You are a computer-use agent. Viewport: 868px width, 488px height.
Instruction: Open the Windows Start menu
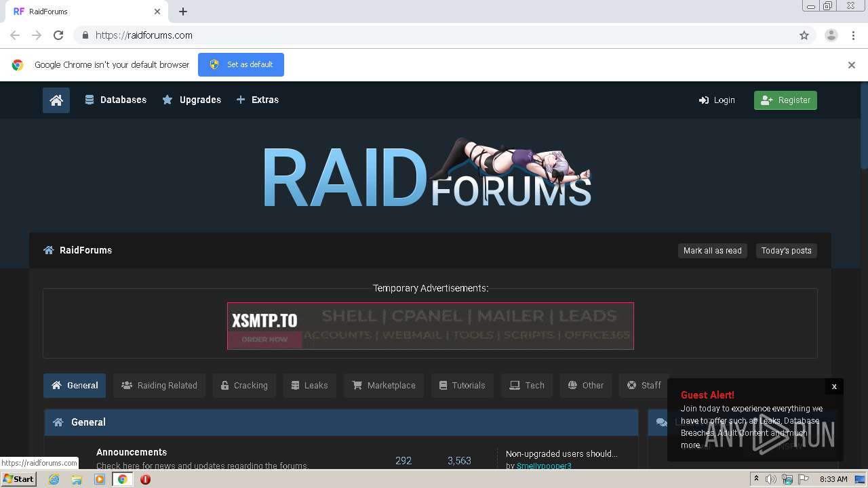(18, 479)
